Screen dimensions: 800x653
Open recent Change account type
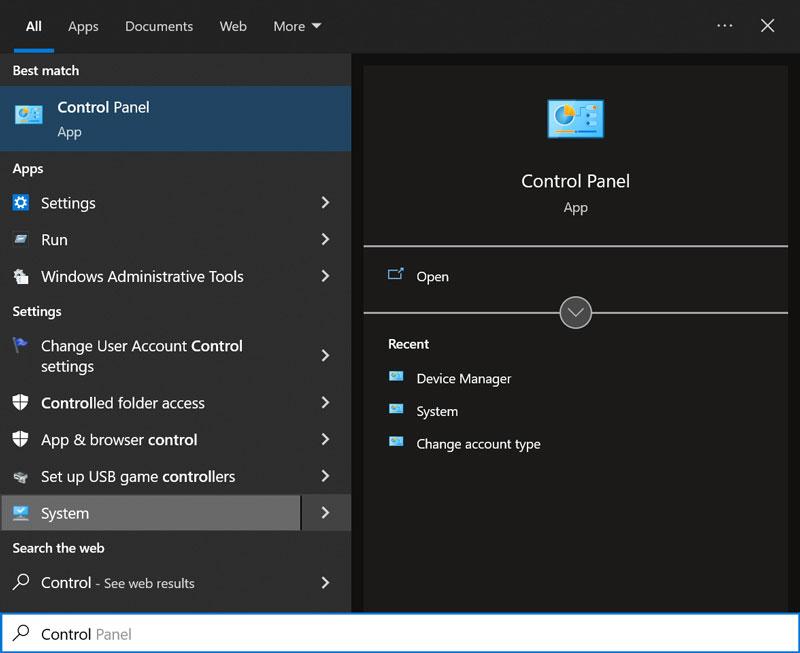[x=479, y=444]
